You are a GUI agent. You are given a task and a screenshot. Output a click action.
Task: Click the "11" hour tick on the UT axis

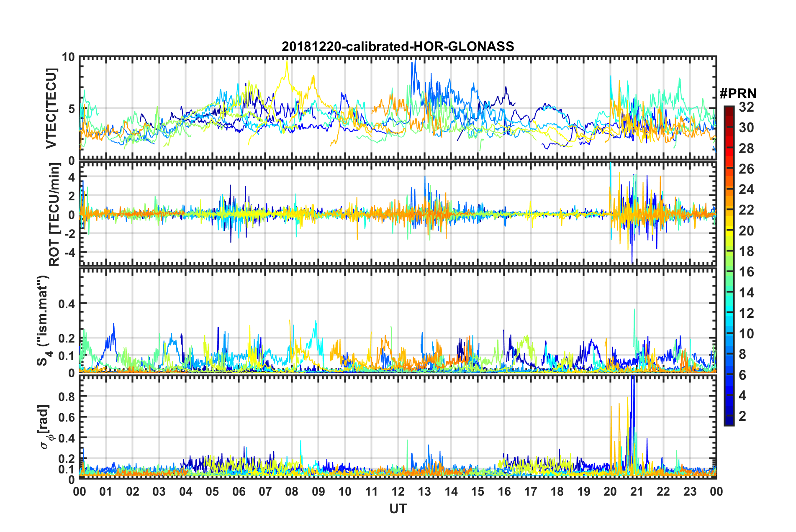pyautogui.click(x=372, y=491)
